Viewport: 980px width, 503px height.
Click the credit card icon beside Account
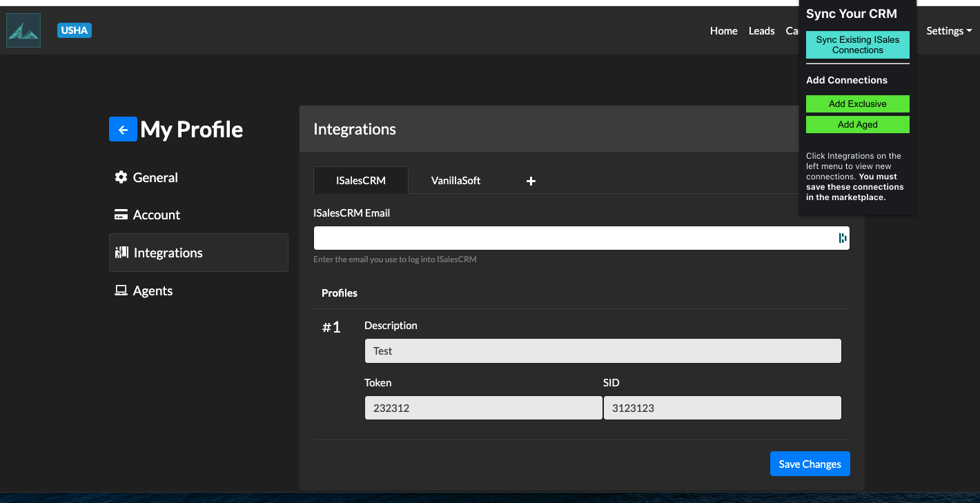coord(121,215)
